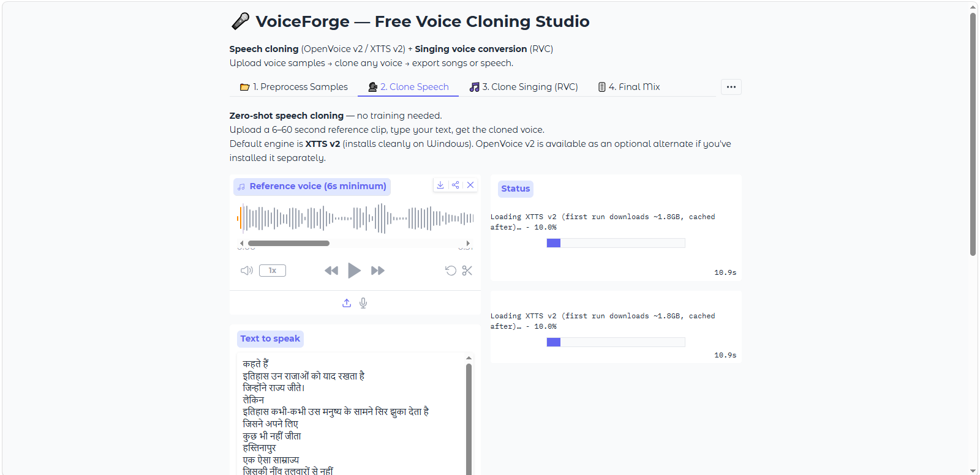
Task: Record from microphone for reference voice
Action: 363,303
